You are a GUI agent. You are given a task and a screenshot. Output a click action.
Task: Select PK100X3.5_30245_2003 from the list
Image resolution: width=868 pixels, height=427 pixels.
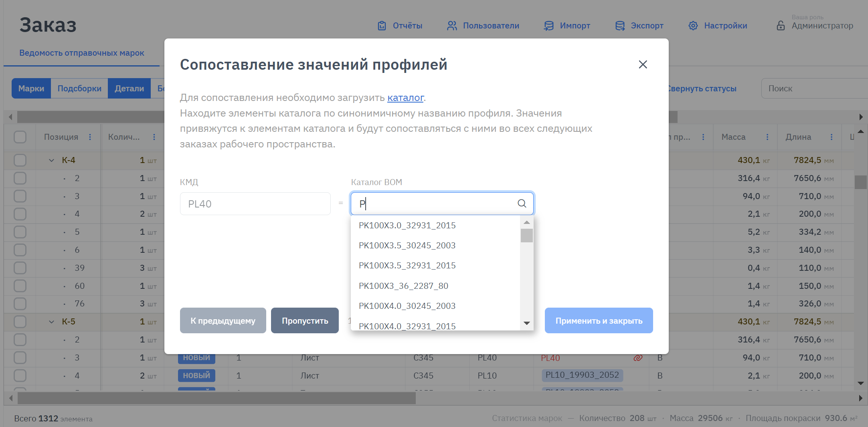435,246
